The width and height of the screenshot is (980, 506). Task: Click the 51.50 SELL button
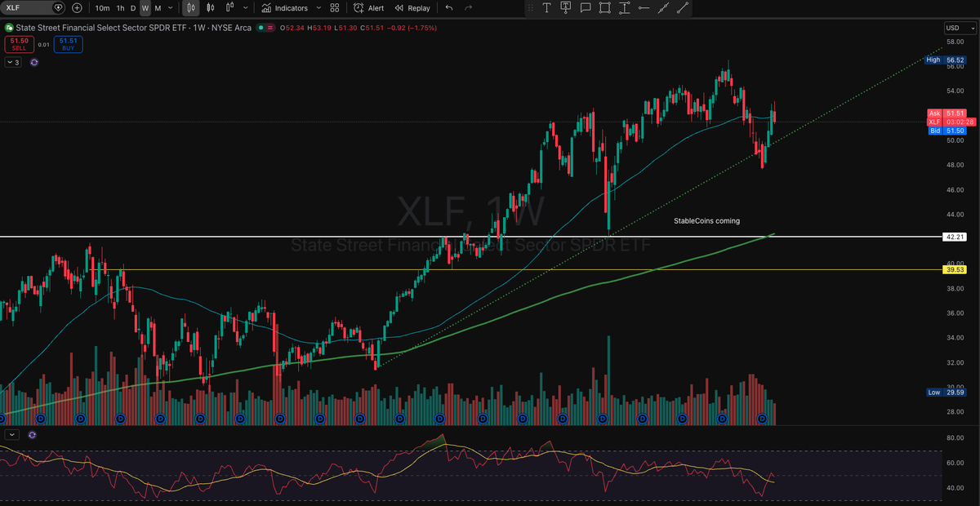pos(20,44)
